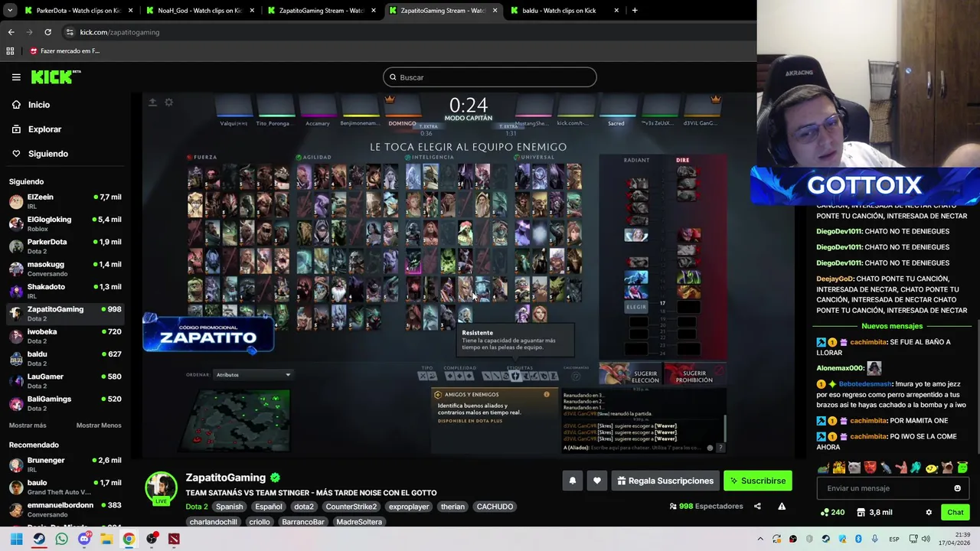Follow the channel with the heart icon

click(x=597, y=481)
